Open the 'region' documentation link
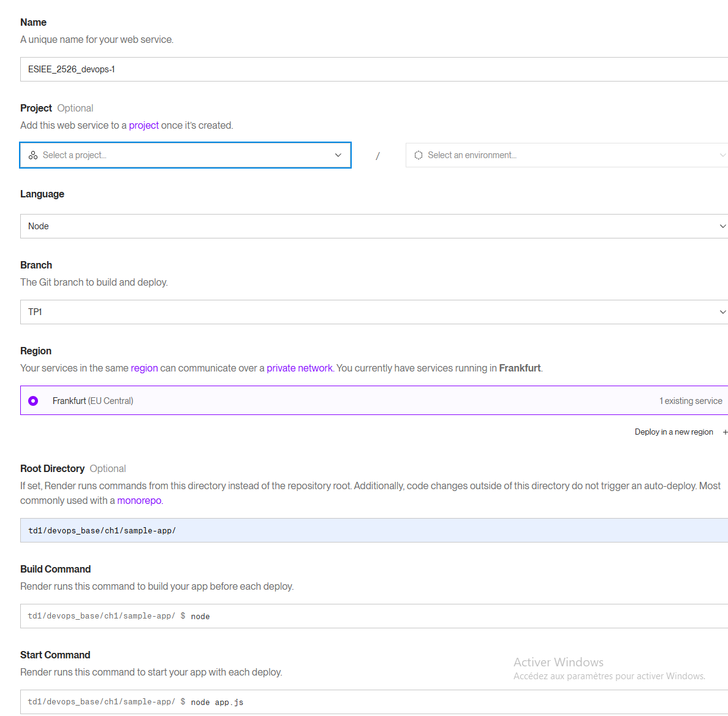Viewport: 728px width, 716px height. coord(144,368)
